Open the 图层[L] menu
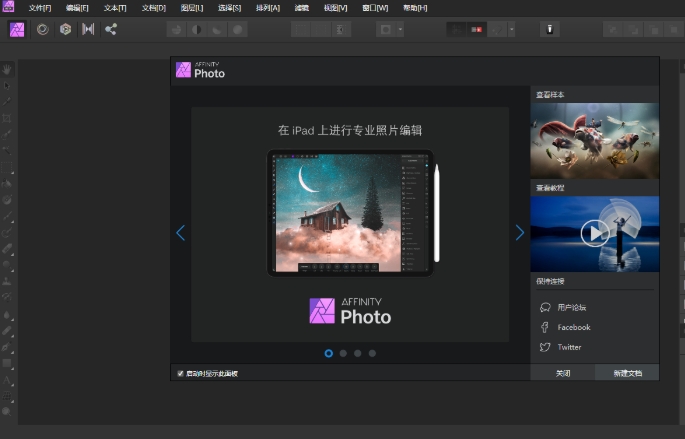The width and height of the screenshot is (685, 439). point(192,8)
